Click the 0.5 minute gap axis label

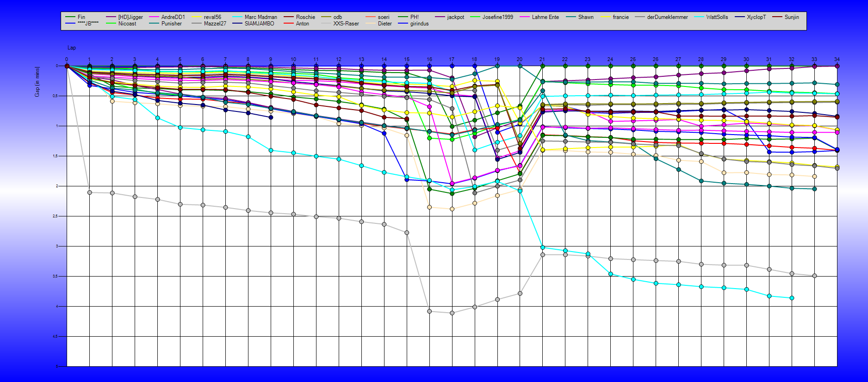(x=56, y=96)
